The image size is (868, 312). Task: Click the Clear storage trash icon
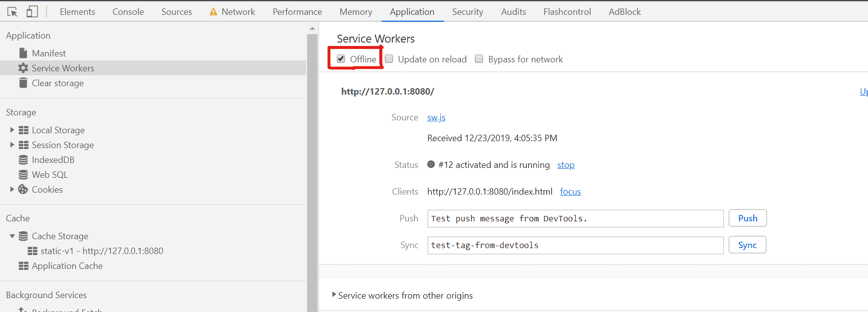pos(23,83)
